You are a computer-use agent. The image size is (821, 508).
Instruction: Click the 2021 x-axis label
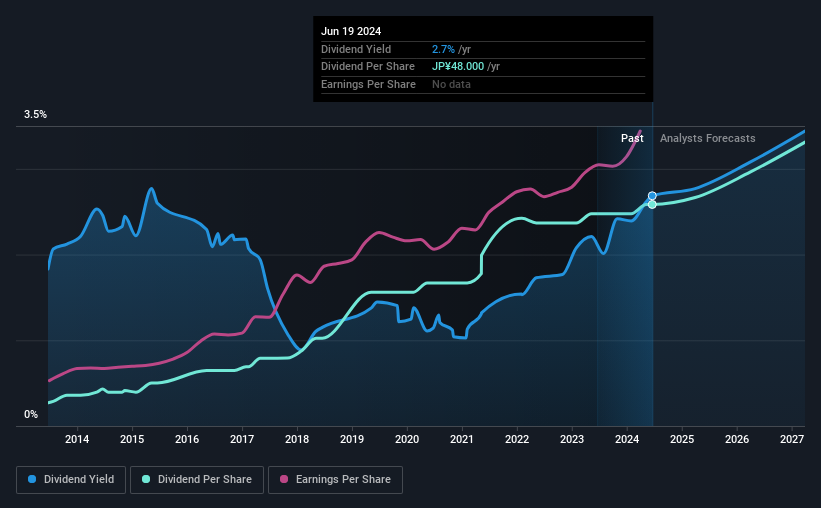462,439
